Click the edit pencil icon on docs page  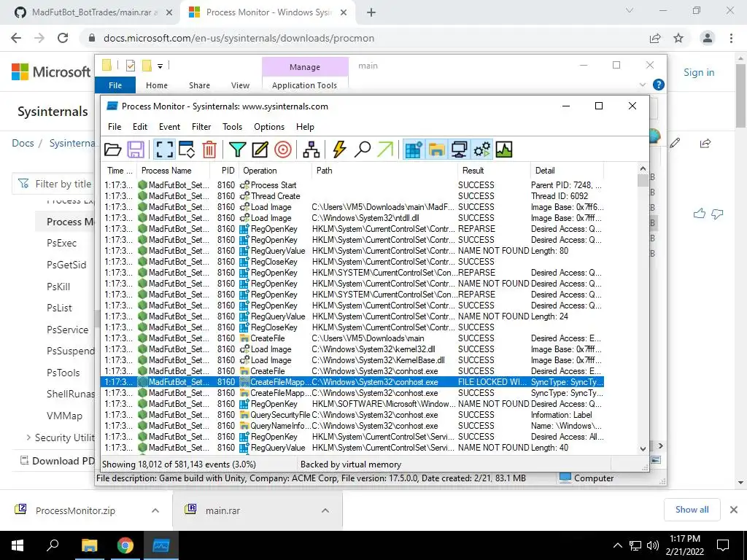tap(675, 143)
